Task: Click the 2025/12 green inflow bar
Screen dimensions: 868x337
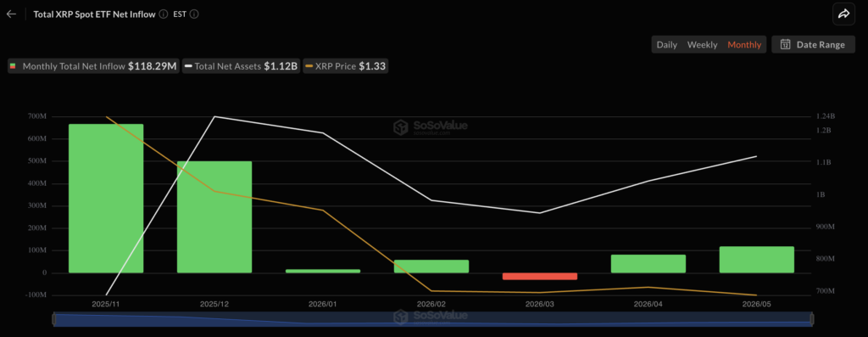Action: (214, 216)
